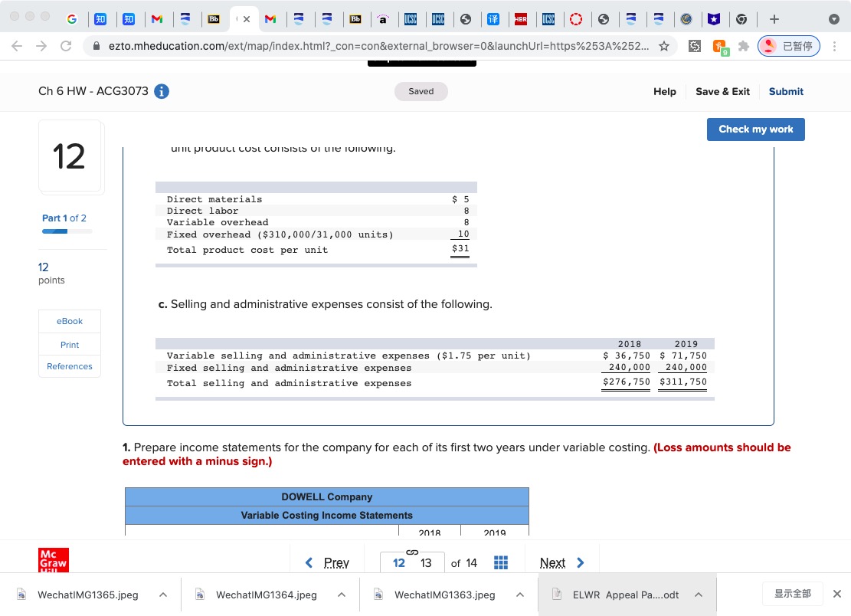
Task: Open the tab search dropdown arrow
Action: click(834, 19)
